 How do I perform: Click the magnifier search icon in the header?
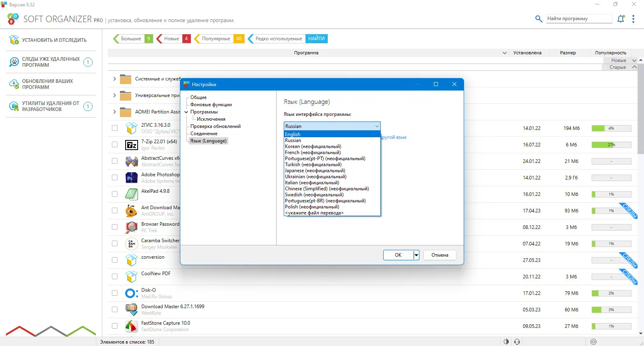(x=539, y=19)
